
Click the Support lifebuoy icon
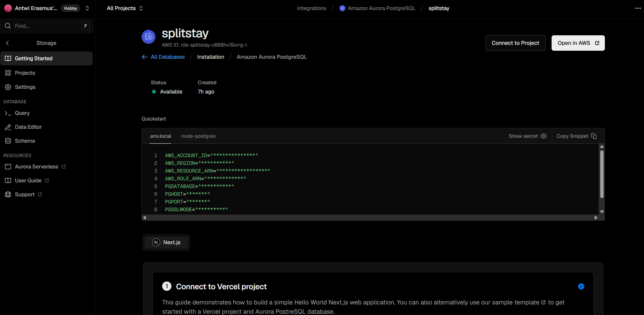click(x=8, y=194)
